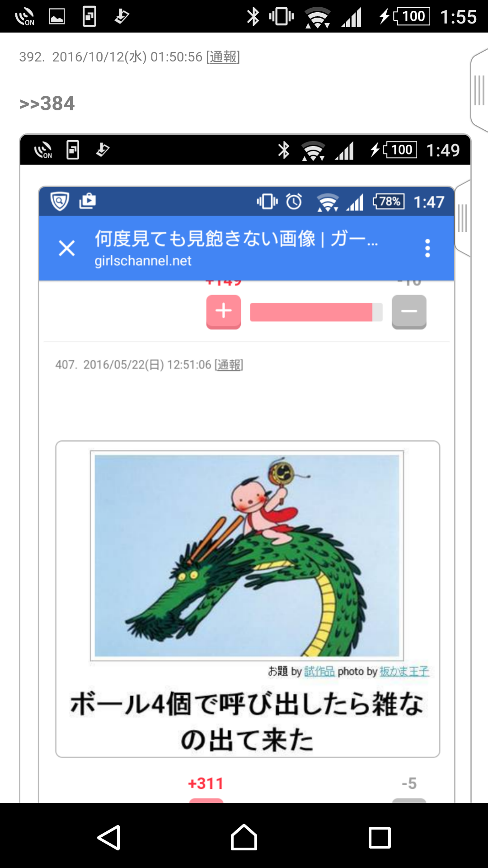Tap the pink plus vote button
Image resolution: width=488 pixels, height=868 pixels.
[x=224, y=311]
